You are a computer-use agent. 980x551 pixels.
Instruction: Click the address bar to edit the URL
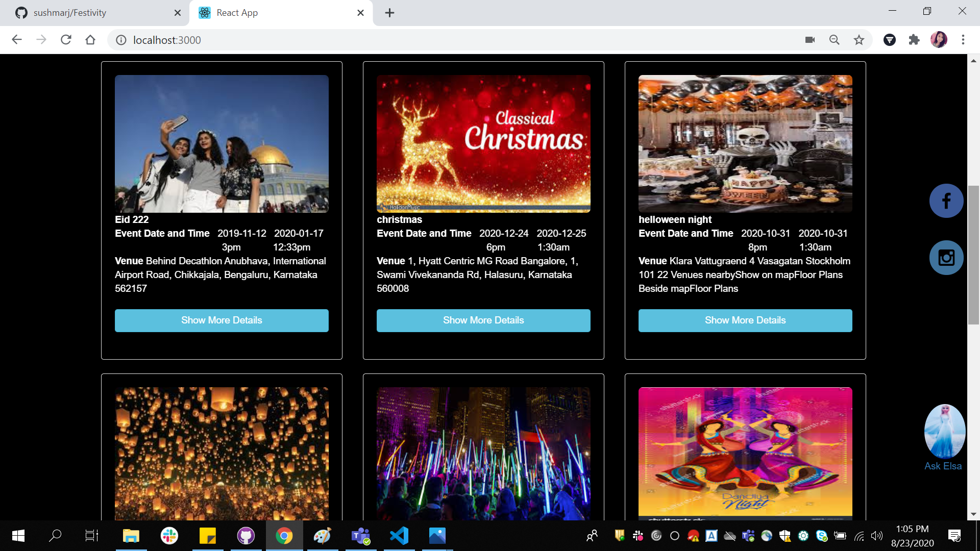(x=357, y=40)
